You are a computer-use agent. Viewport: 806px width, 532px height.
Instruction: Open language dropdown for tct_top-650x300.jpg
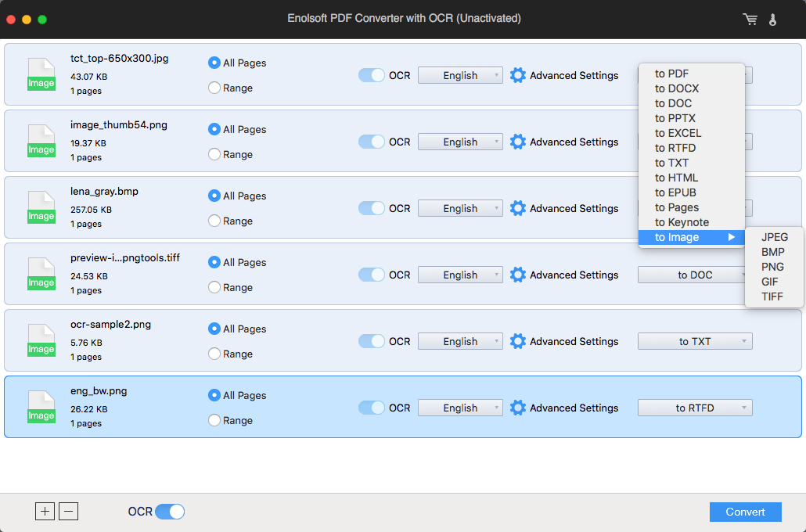click(x=460, y=76)
